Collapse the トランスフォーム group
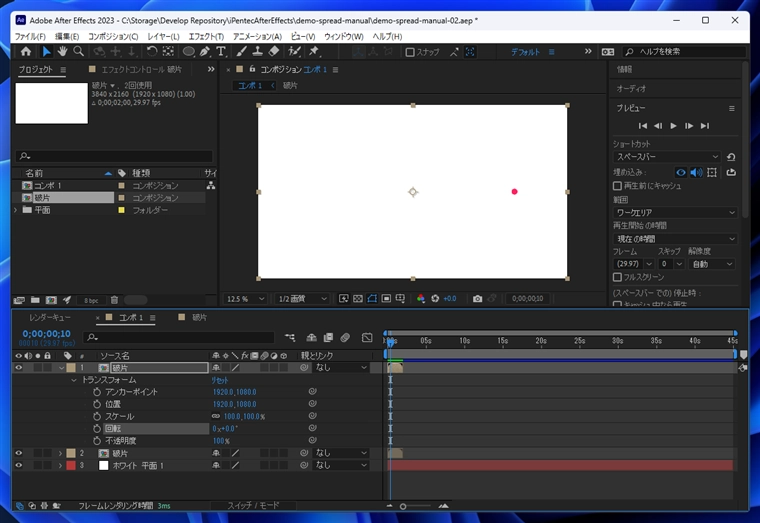This screenshot has width=760, height=523. [74, 380]
